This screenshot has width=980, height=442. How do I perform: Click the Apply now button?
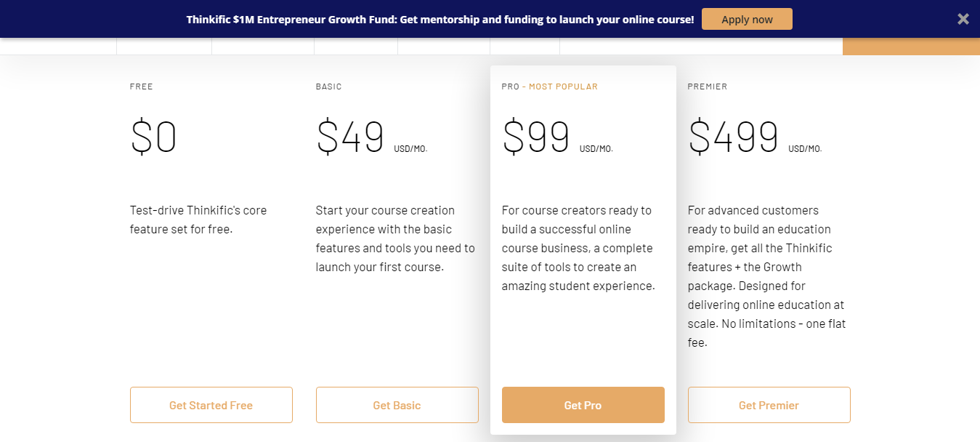point(747,20)
